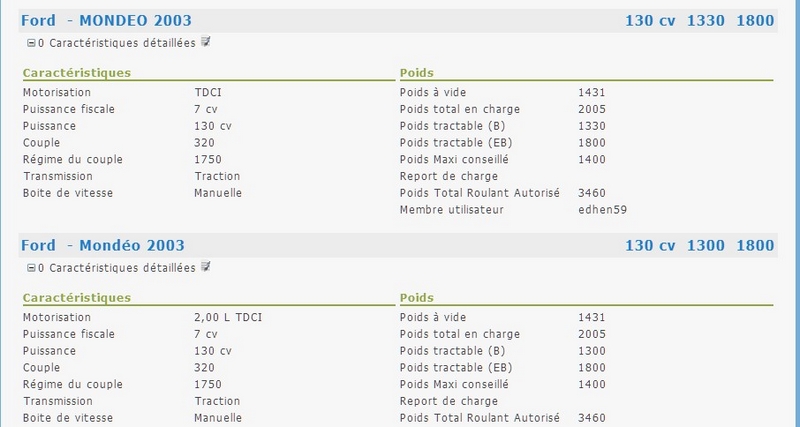The width and height of the screenshot is (800, 427).
Task: Collapse detailed characteristics for MONDEO 2003
Action: (31, 44)
